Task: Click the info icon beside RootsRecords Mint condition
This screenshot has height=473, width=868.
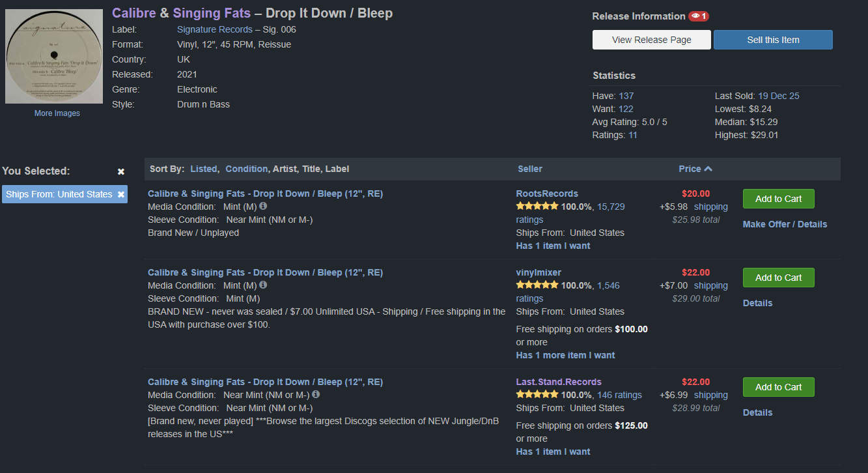Action: point(263,206)
